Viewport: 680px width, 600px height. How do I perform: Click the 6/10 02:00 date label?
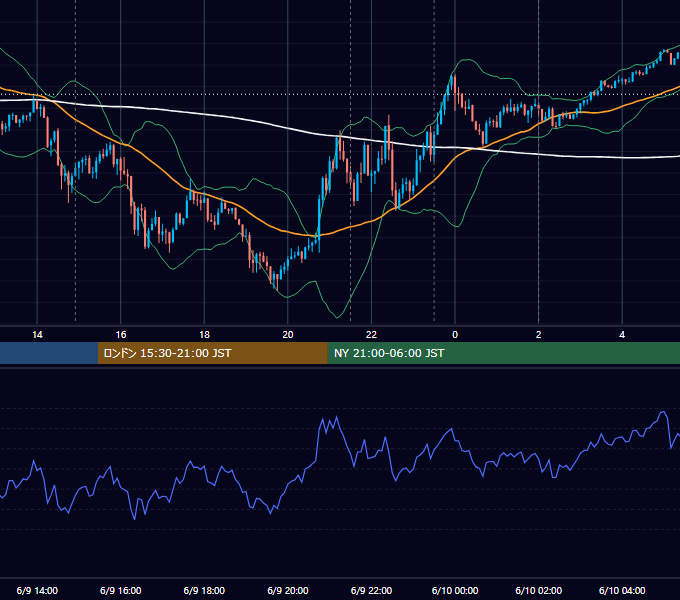click(539, 590)
